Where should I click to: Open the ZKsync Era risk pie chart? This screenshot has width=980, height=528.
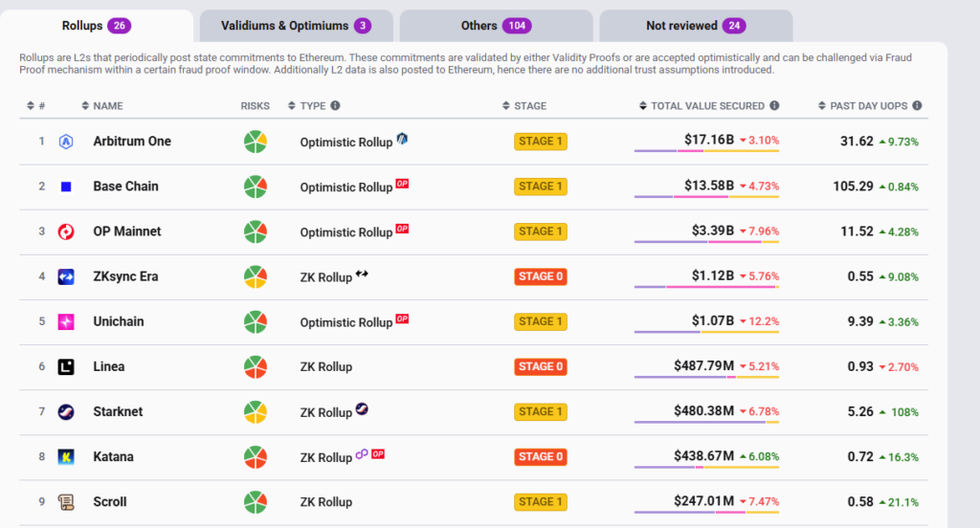tap(255, 276)
